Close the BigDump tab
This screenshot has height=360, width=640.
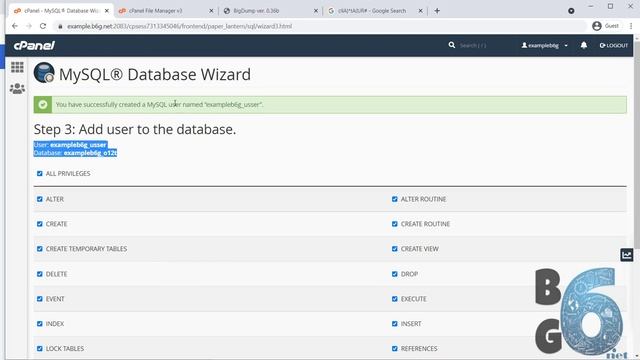click(316, 11)
